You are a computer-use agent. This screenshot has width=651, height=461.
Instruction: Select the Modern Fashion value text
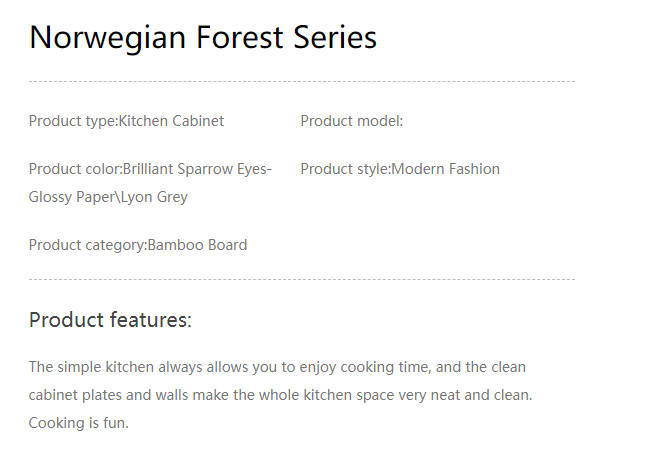click(446, 169)
